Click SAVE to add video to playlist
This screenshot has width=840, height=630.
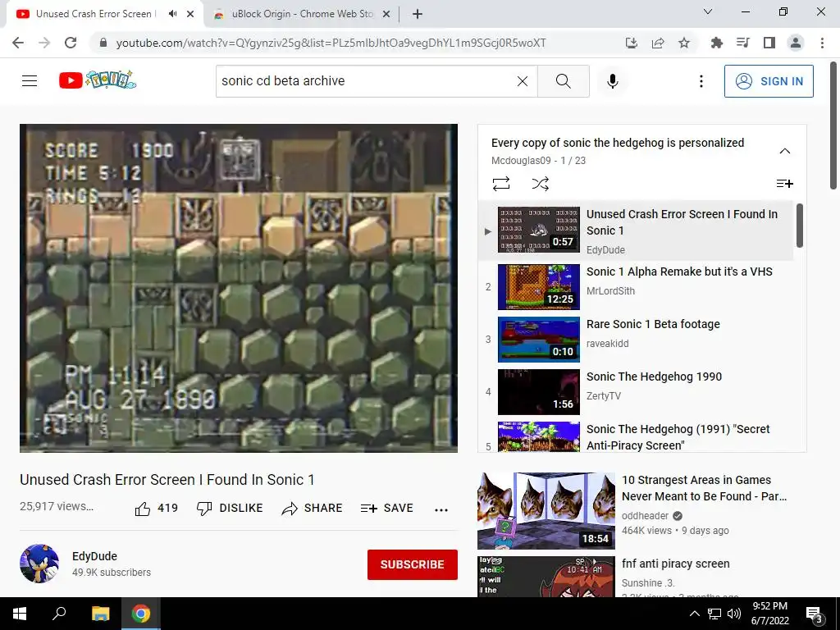[387, 509]
